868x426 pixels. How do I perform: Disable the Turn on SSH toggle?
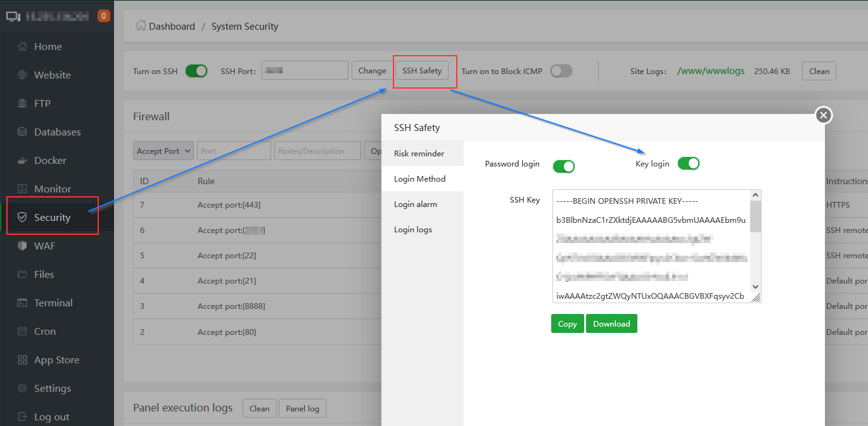coord(196,71)
